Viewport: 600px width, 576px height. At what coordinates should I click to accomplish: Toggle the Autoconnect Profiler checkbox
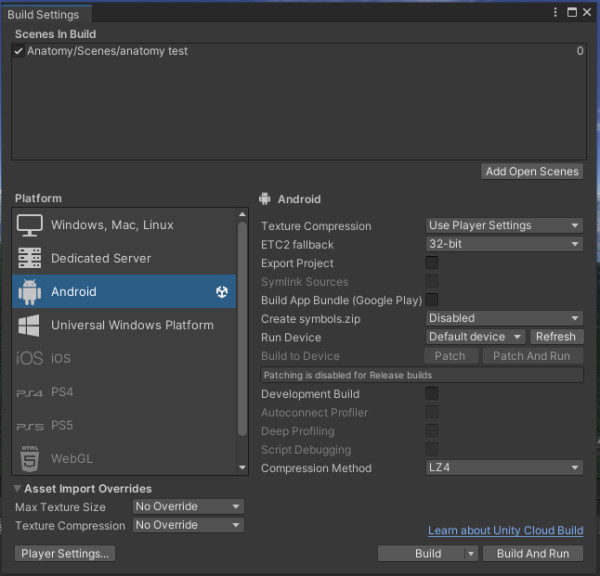(432, 412)
